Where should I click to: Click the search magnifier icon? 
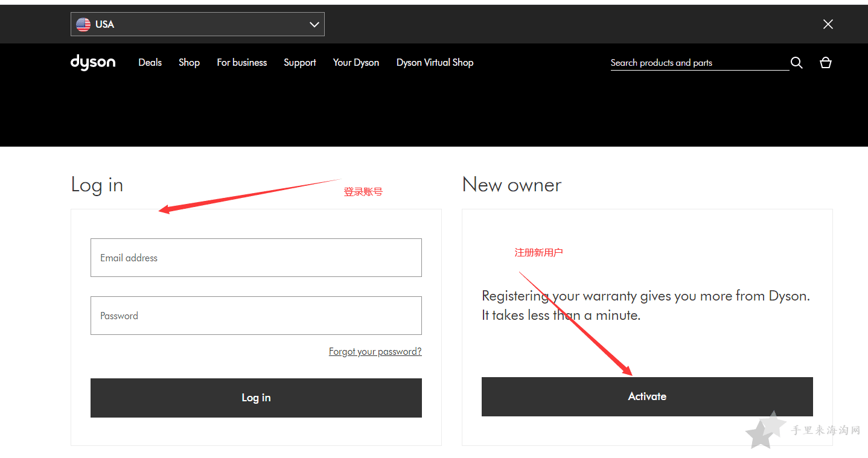(x=797, y=63)
